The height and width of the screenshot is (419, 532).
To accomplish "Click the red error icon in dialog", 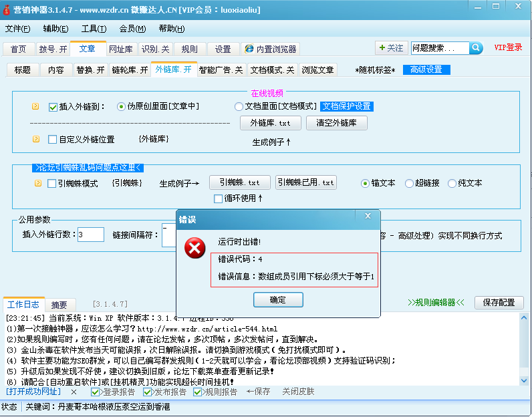I will 194,248.
